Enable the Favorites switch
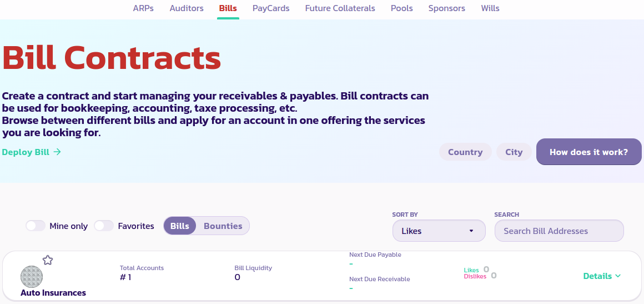 tap(104, 226)
